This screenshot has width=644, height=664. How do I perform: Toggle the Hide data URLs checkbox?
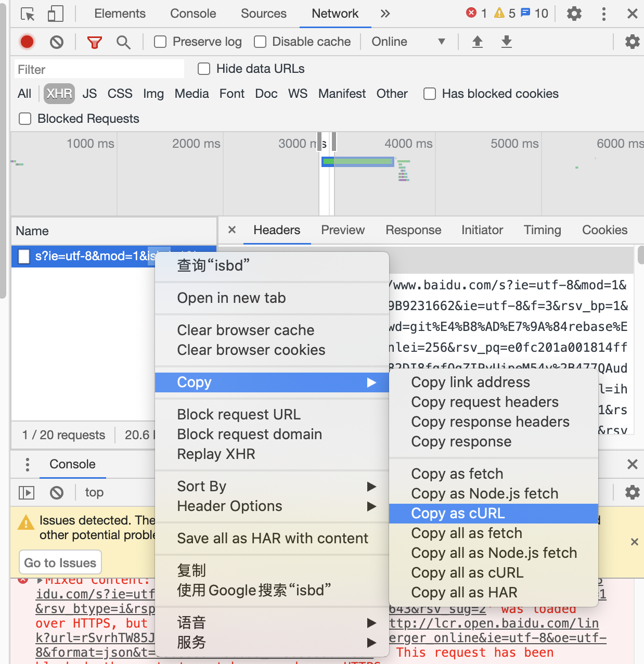(x=203, y=68)
